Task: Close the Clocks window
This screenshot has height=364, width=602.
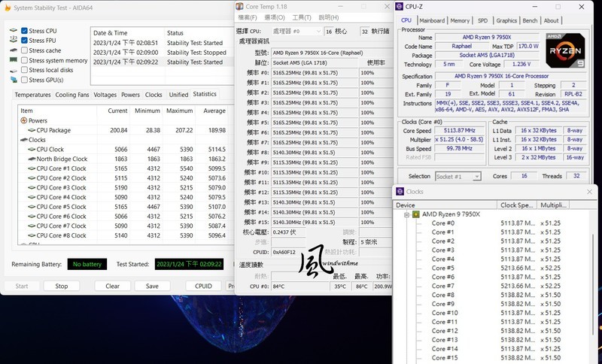Action: coord(589,191)
